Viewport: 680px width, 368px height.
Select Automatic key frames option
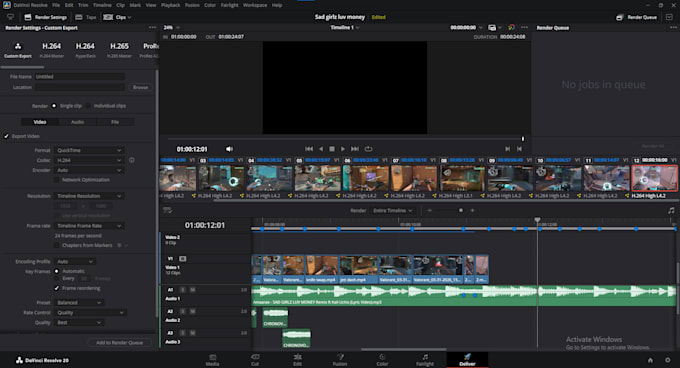(x=56, y=271)
